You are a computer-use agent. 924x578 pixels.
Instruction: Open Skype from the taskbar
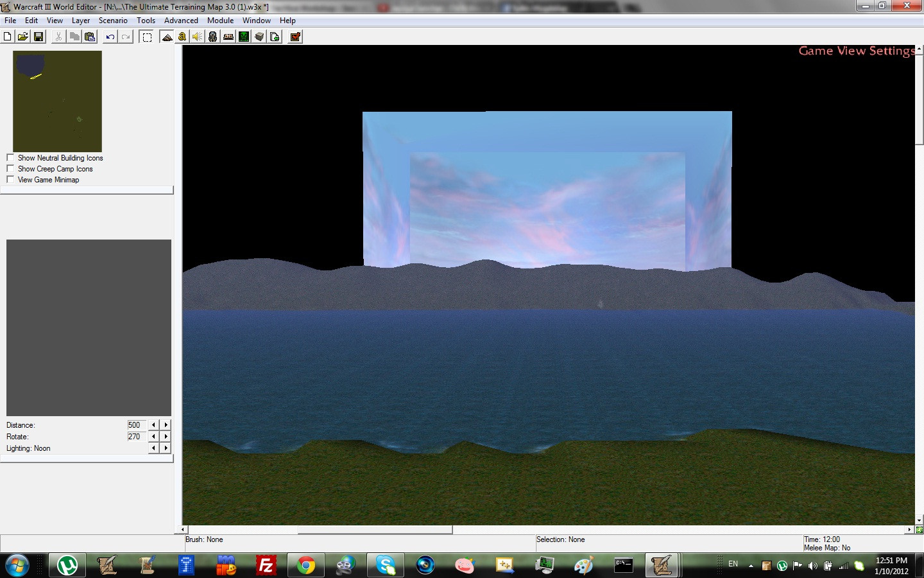[x=386, y=565]
